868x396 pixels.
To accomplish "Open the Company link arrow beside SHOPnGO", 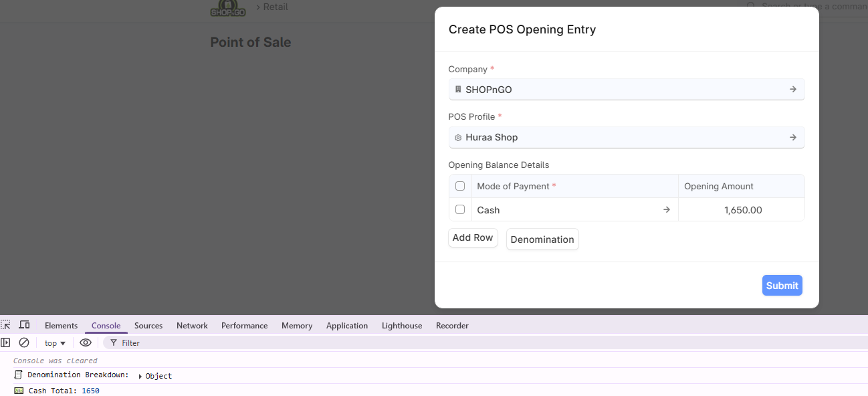I will (x=793, y=89).
